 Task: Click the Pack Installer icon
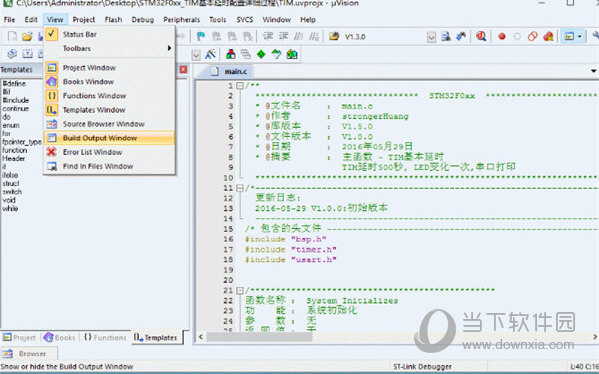click(x=292, y=54)
